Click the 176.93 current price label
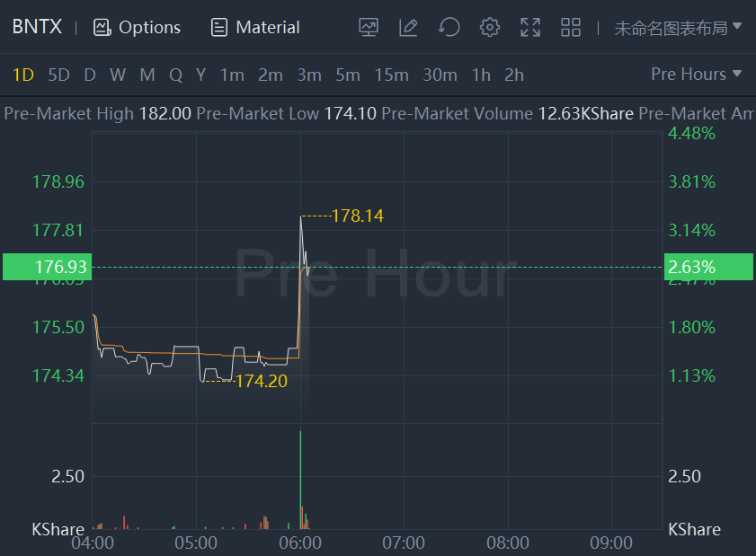756x556 pixels. pos(61,267)
